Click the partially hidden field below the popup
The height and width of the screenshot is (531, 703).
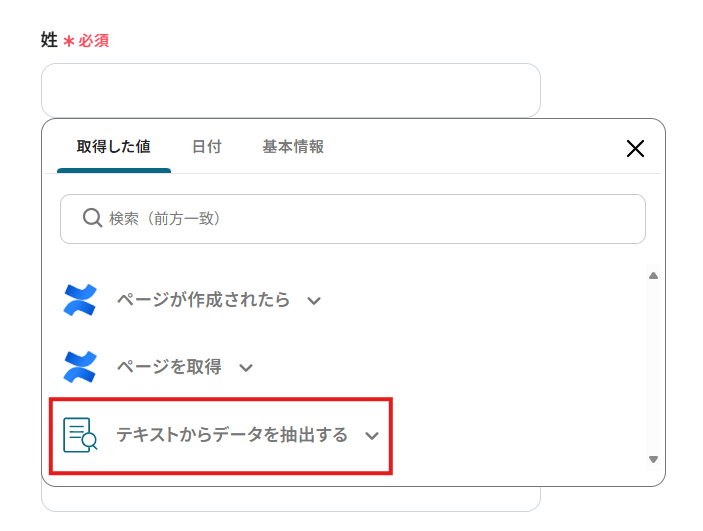[x=290, y=499]
